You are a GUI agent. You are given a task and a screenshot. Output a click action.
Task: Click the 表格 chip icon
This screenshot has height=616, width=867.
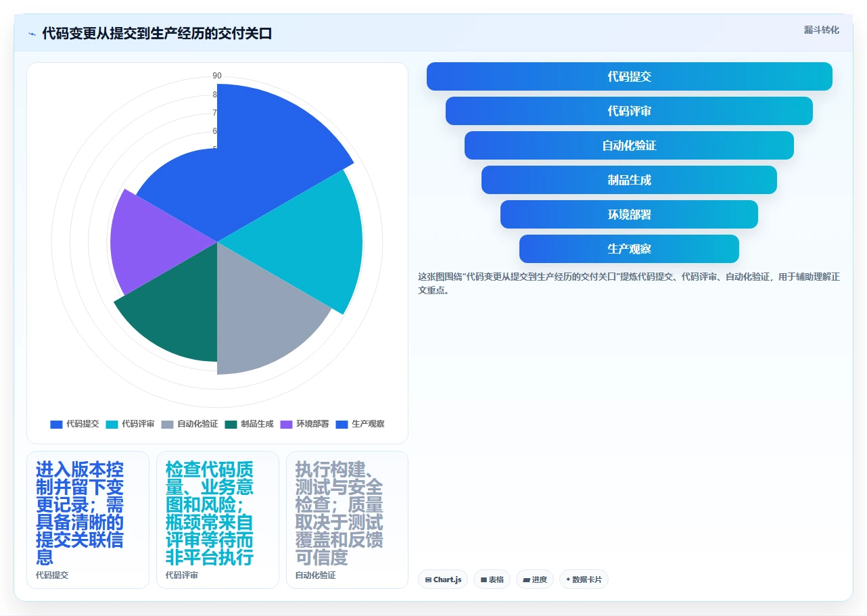click(484, 580)
